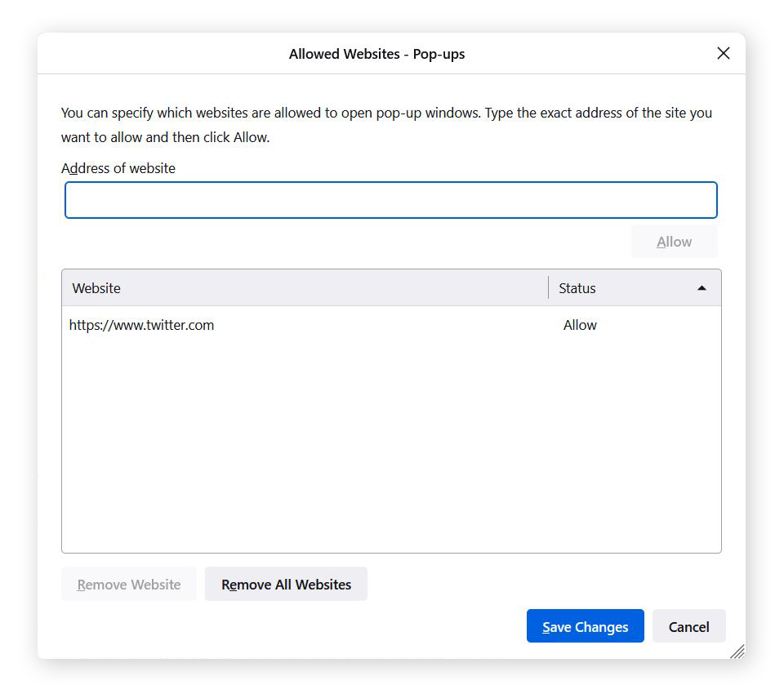
Task: Click the disabled Remove Website button
Action: point(128,584)
